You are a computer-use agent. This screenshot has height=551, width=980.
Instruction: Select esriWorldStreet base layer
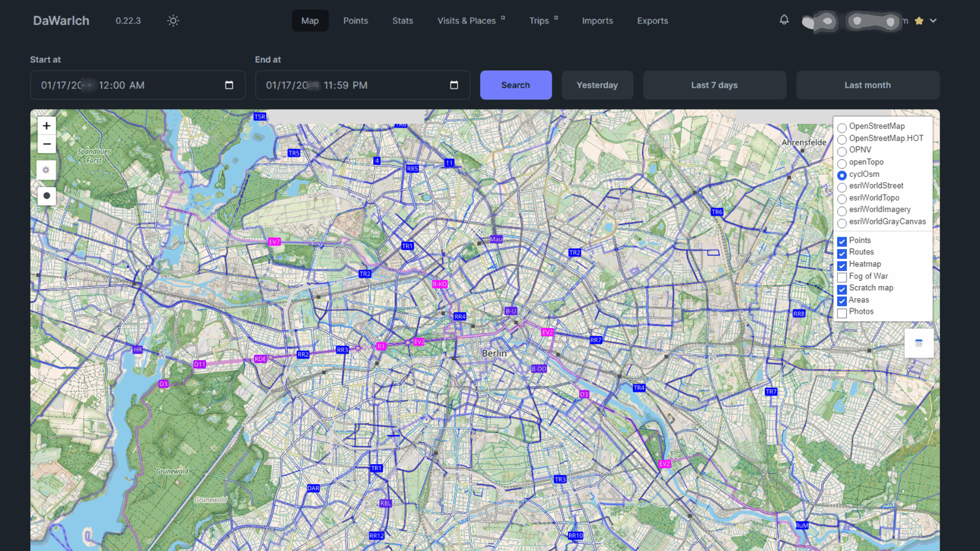click(842, 187)
